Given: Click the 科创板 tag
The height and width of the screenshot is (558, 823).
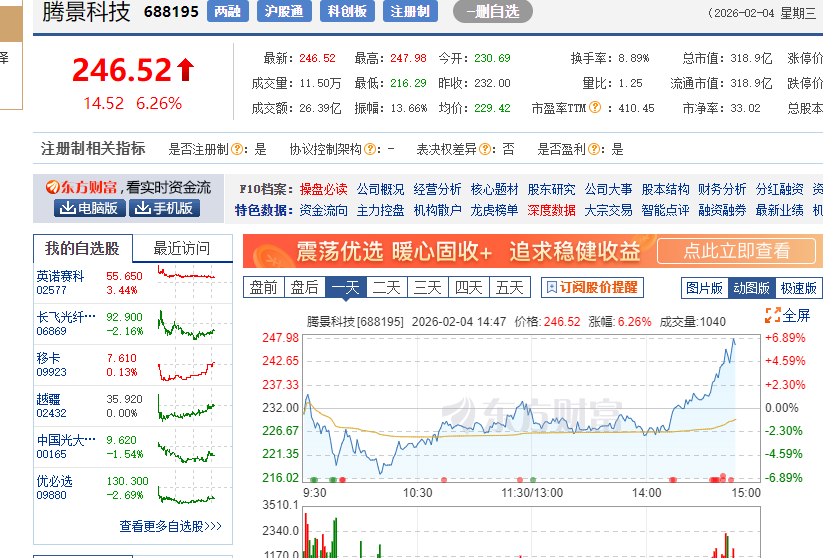Looking at the screenshot, I should (347, 11).
